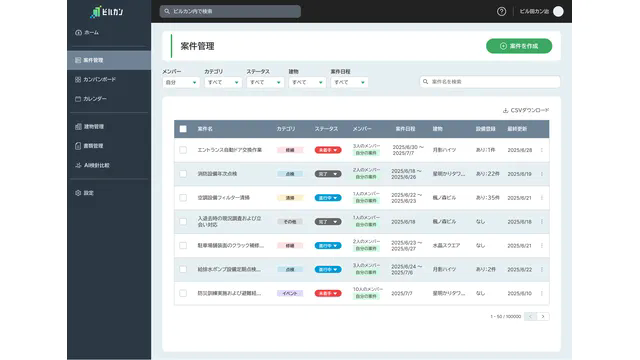Click the 2025/7/7 date in 防災訓練 row
The width and height of the screenshot is (640, 360).
tap(403, 293)
